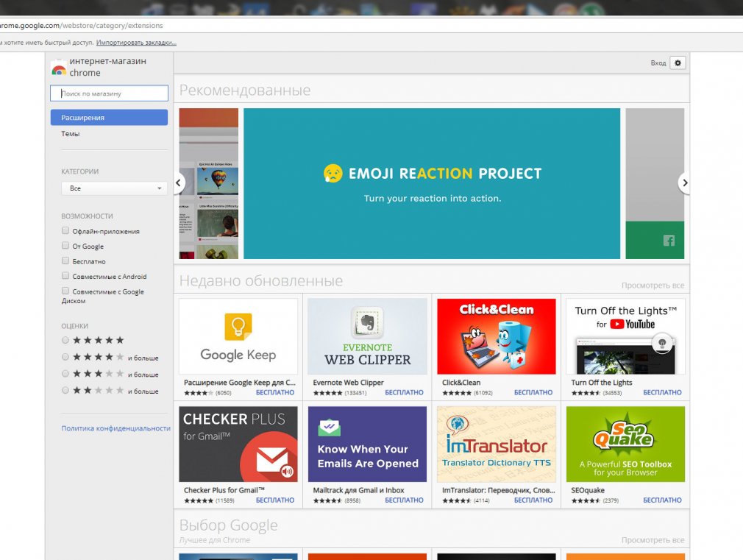
Task: Open the Emoji Reaction Project banner
Action: coord(432,183)
